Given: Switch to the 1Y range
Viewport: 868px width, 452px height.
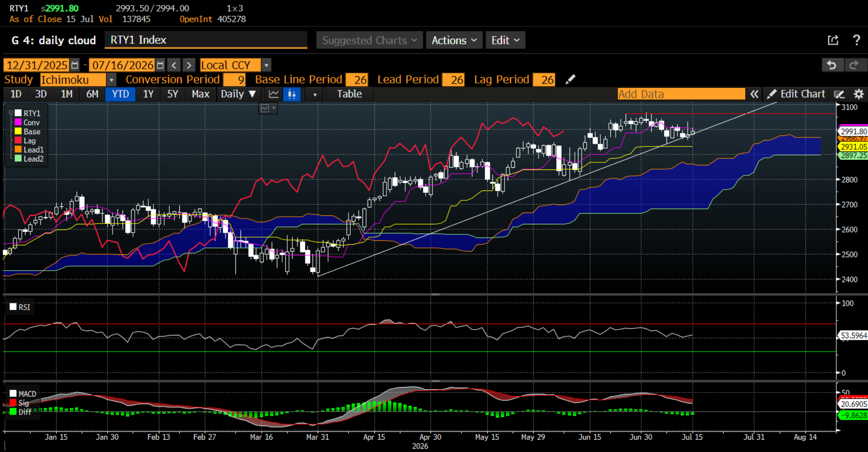Looking at the screenshot, I should tap(148, 94).
